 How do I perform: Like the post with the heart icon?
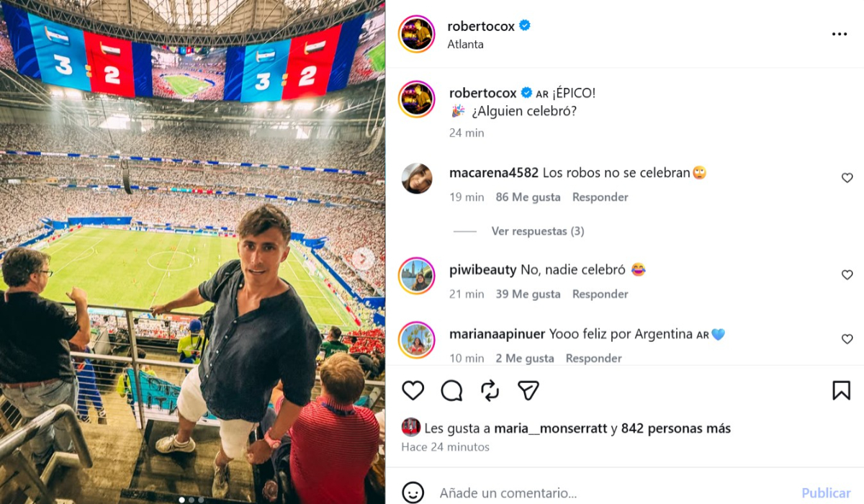(x=413, y=390)
